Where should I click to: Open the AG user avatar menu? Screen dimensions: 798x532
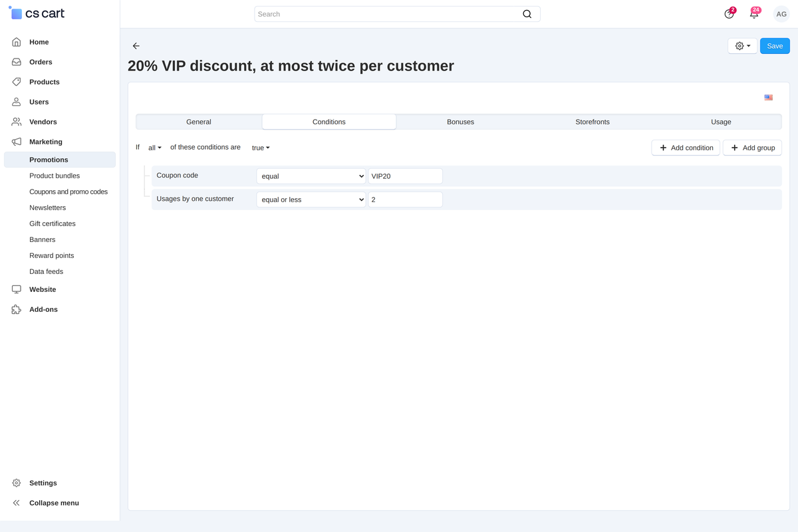click(x=781, y=14)
